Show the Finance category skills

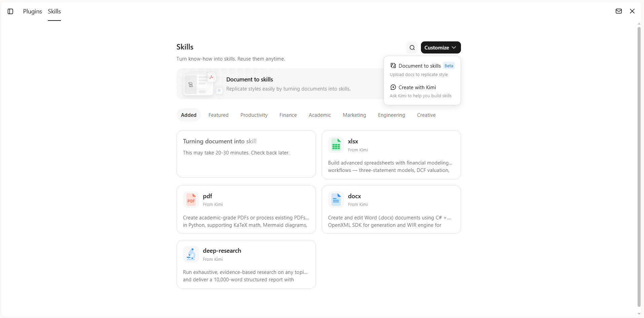coord(288,115)
